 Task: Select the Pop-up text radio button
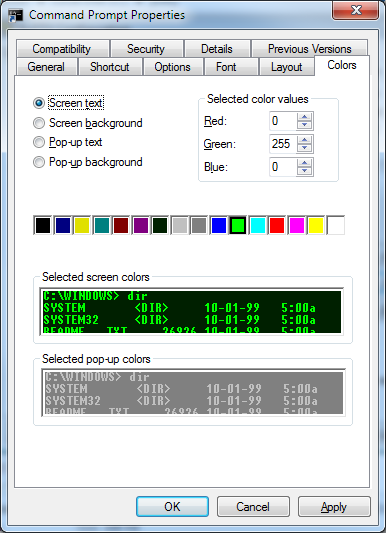[x=39, y=142]
